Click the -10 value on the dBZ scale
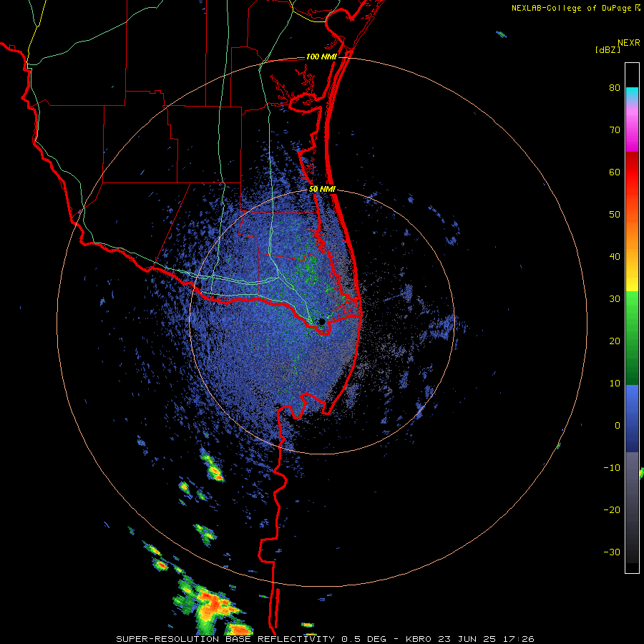The width and height of the screenshot is (644, 644). [x=612, y=468]
